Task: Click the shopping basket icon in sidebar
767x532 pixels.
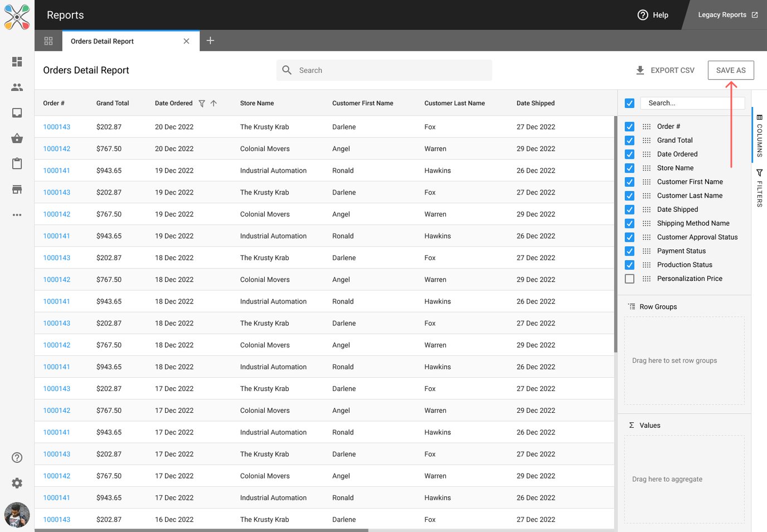Action: 17,138
